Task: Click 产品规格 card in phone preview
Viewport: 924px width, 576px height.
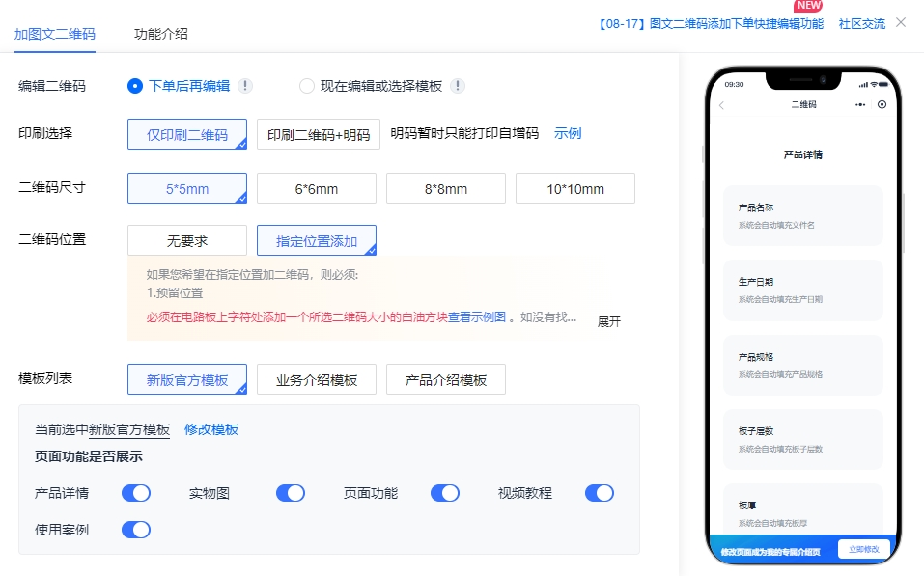Action: (803, 365)
